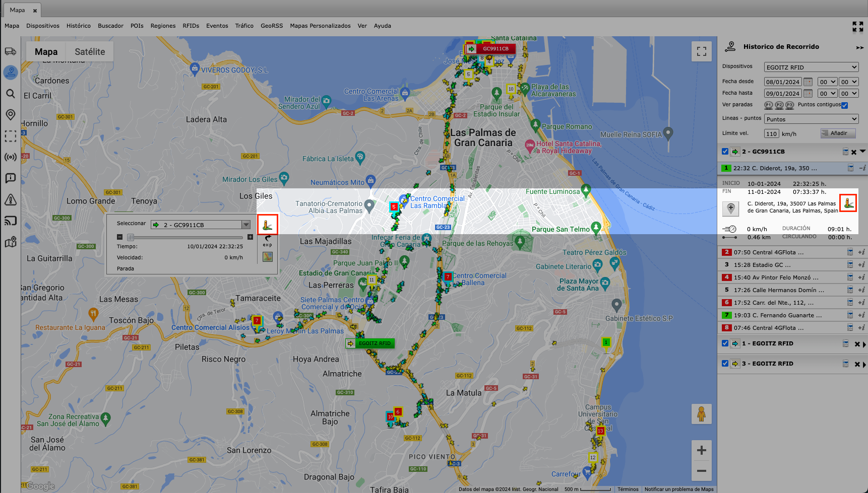Zoom out the map with minus button

click(x=701, y=471)
